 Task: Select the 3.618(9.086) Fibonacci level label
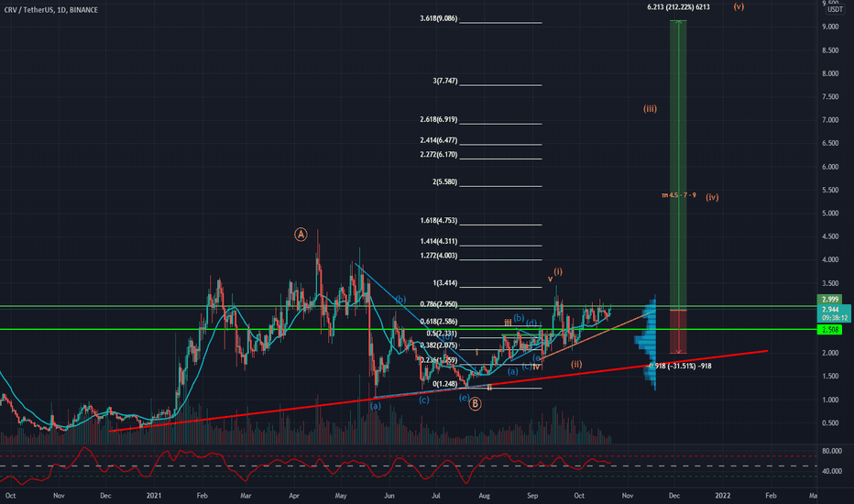pyautogui.click(x=438, y=18)
